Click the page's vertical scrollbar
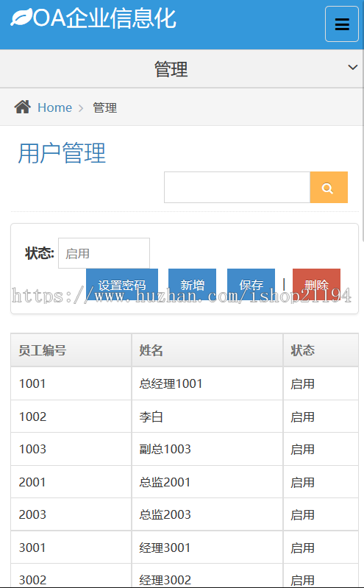 pyautogui.click(x=363, y=120)
